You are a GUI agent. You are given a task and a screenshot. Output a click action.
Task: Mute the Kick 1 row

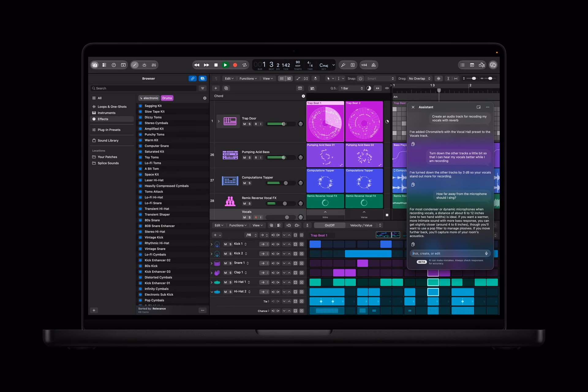[x=225, y=244]
